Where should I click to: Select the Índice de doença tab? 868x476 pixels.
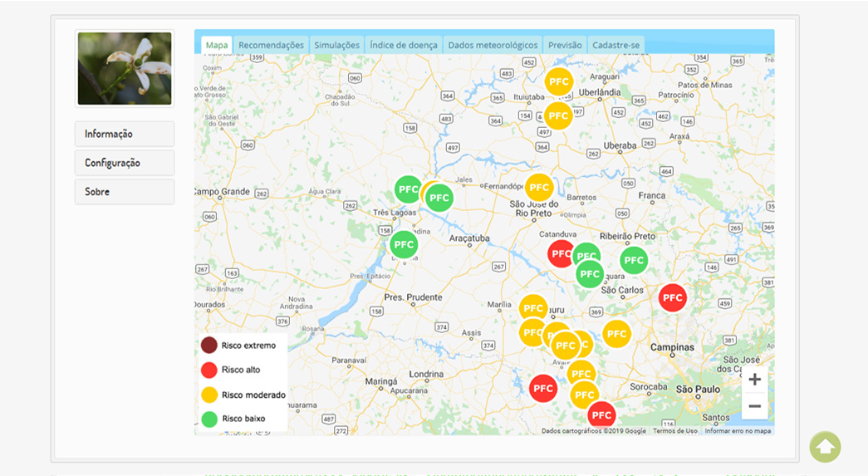[x=404, y=46]
